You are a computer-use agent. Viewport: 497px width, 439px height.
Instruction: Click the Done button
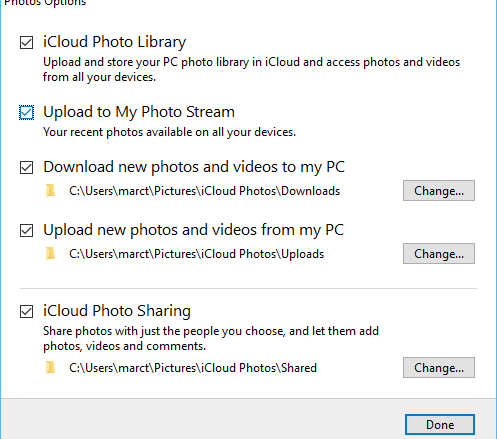tap(440, 425)
